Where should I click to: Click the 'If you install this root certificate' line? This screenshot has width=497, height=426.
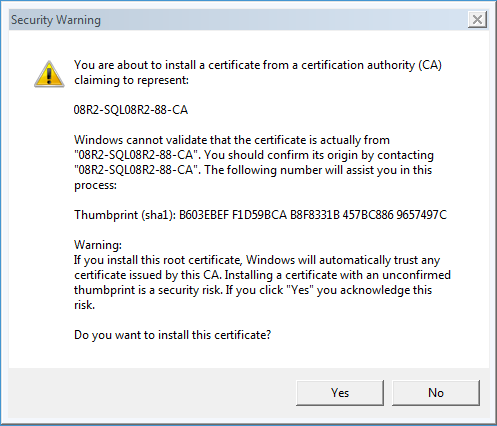(257, 260)
